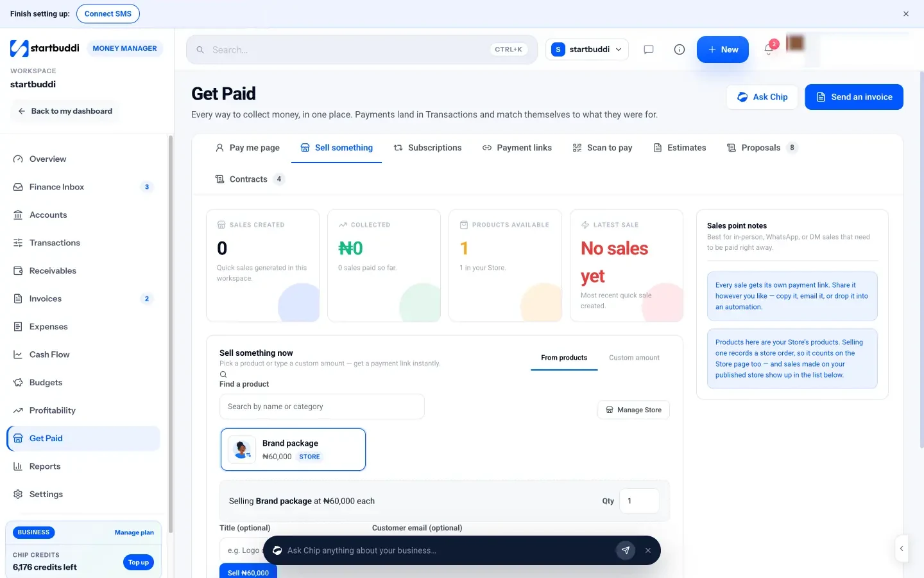Image resolution: width=924 pixels, height=578 pixels.
Task: Click Manage Store button
Action: [633, 410]
